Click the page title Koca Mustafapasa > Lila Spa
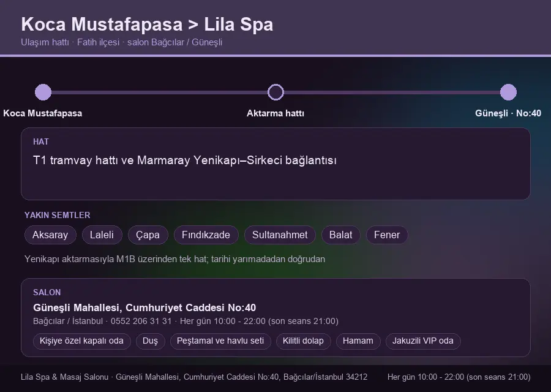551x392 pixels. pyautogui.click(x=147, y=24)
